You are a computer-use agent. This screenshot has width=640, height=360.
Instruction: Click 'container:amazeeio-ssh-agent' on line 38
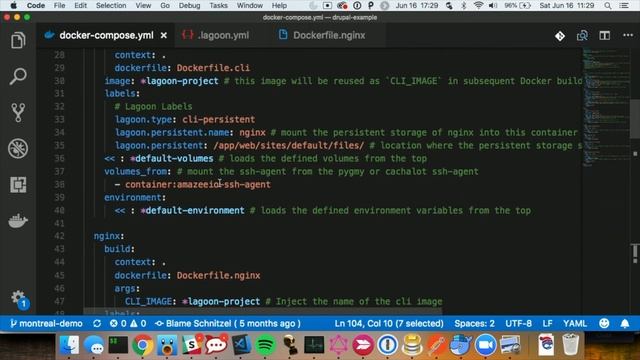click(198, 184)
